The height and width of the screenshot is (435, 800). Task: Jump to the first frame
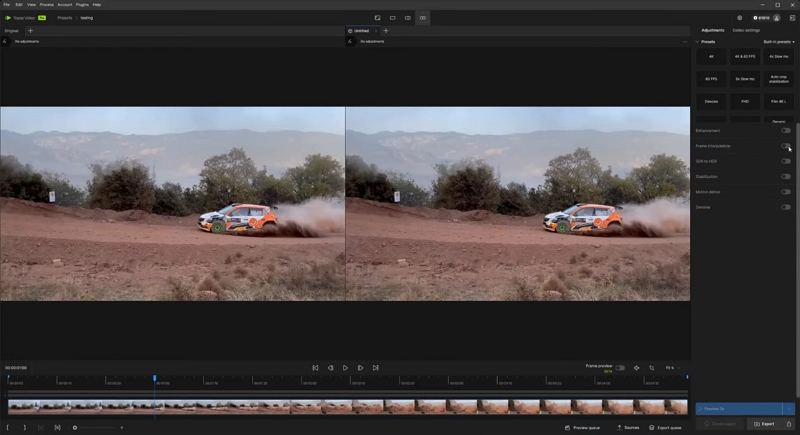click(315, 368)
